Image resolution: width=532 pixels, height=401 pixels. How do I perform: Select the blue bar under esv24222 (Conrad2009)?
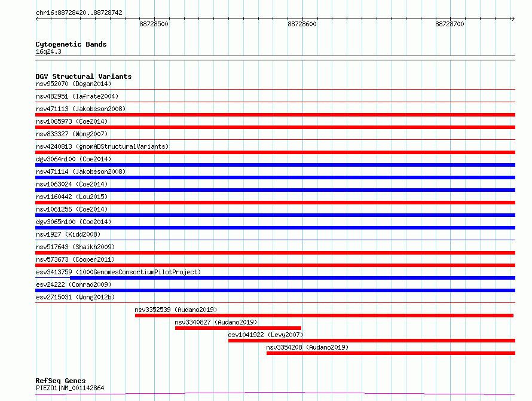point(275,290)
